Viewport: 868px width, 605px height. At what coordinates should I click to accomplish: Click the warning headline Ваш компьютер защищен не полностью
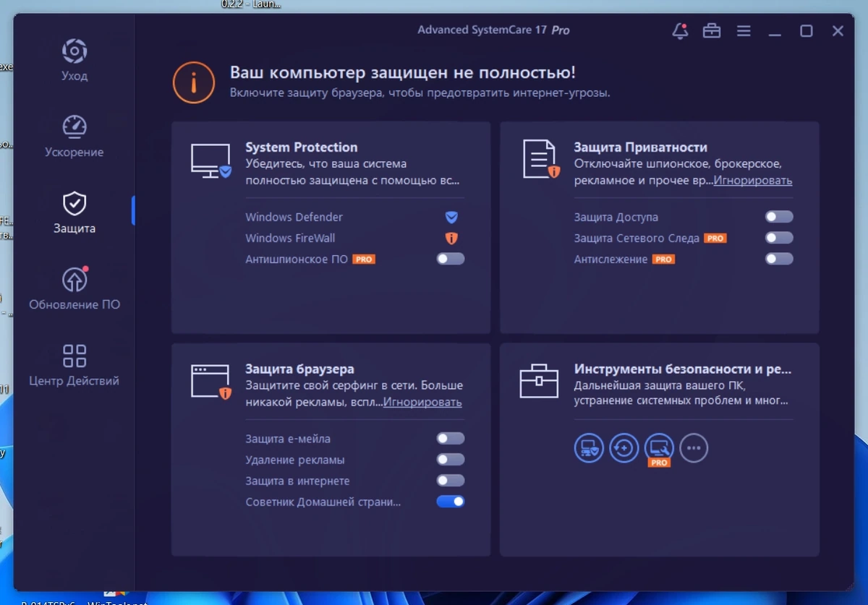click(403, 72)
